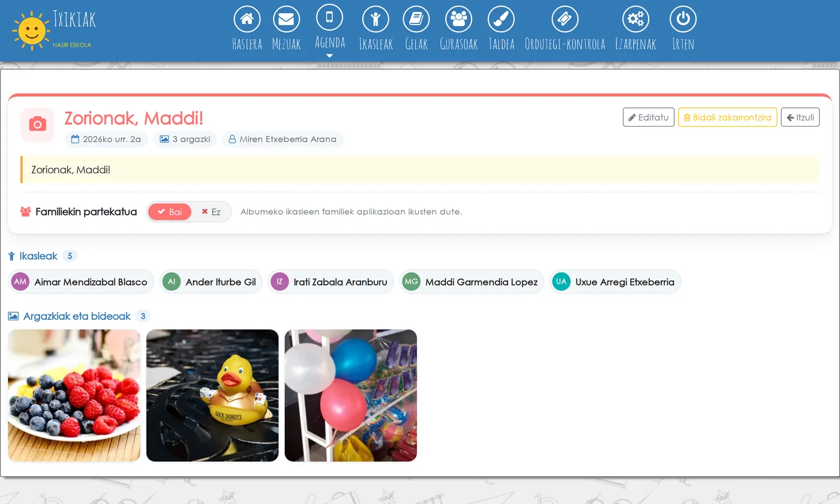The height and width of the screenshot is (504, 840).
Task: Open the Gurasoak group icon
Action: 458,19
